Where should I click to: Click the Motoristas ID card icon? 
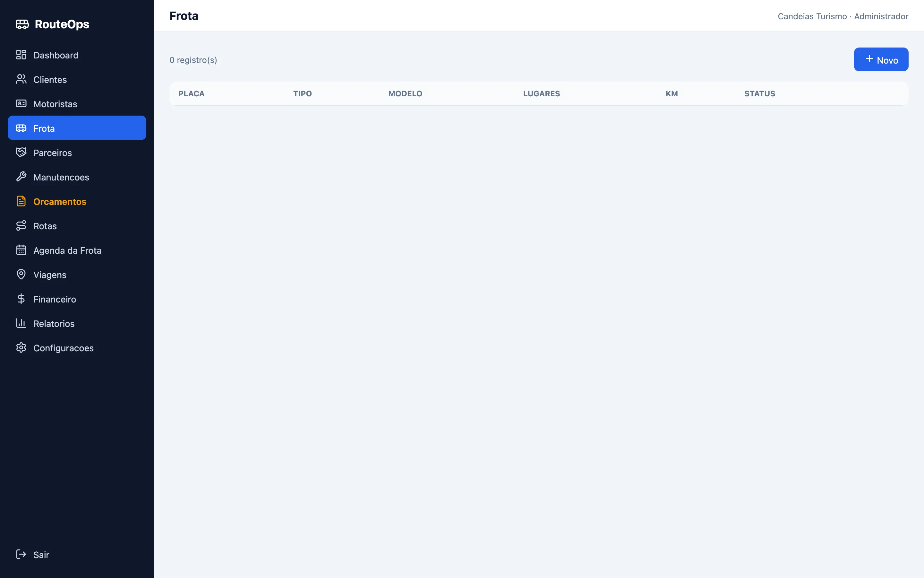[21, 104]
